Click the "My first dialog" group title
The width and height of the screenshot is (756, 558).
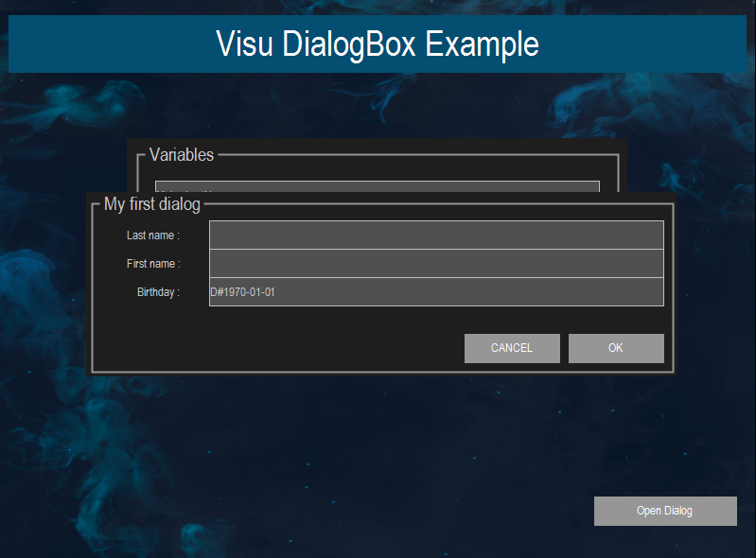click(152, 204)
